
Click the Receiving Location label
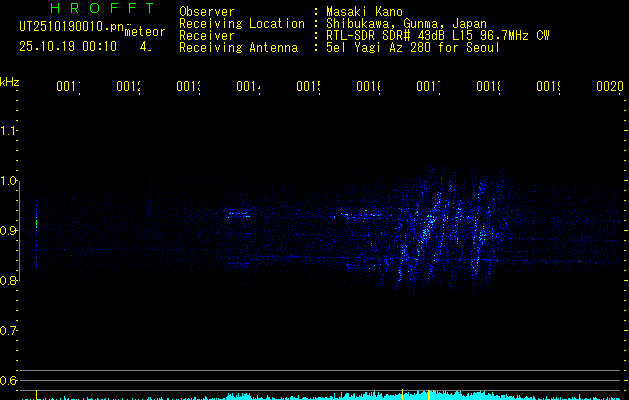[242, 24]
